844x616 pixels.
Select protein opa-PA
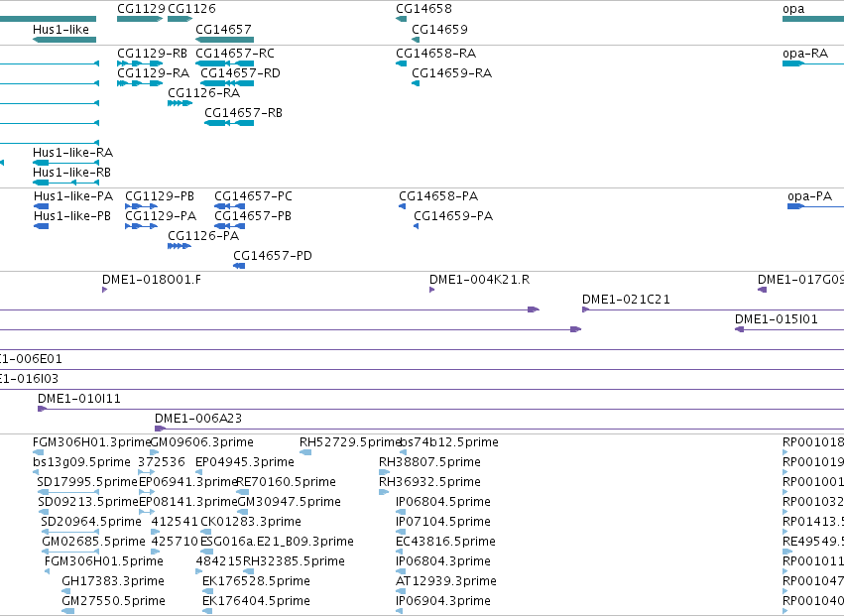point(809,196)
